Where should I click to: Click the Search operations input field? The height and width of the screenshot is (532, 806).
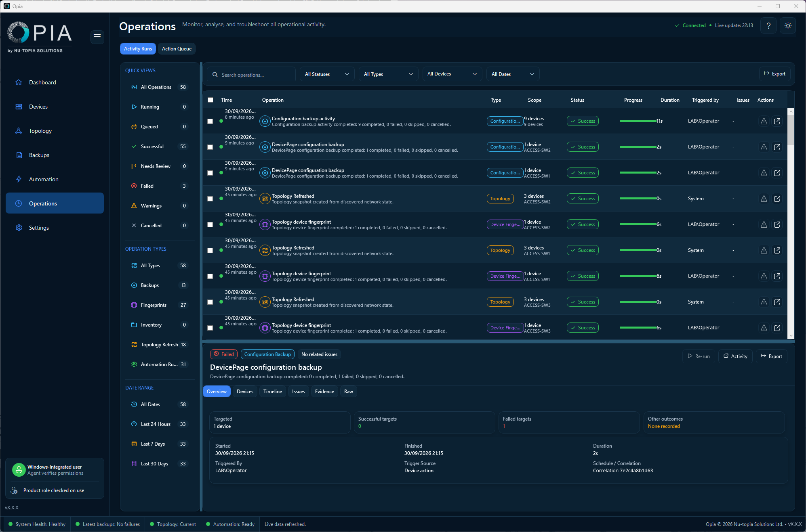252,75
